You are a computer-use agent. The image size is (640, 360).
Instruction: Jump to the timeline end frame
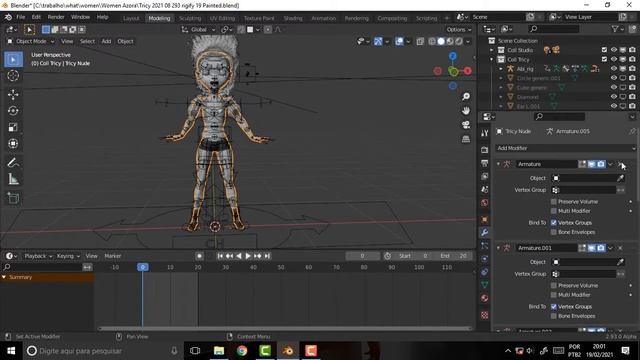[267, 256]
